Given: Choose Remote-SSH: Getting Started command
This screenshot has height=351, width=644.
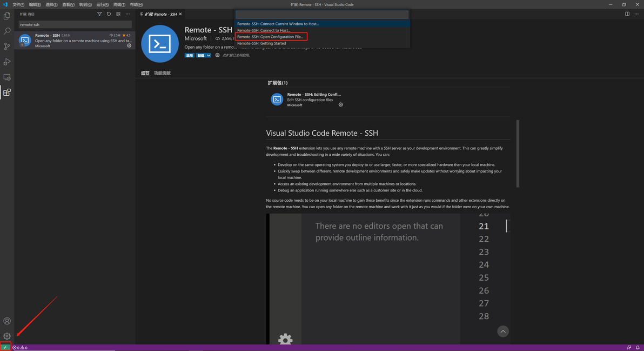Looking at the screenshot, I should tap(322, 43).
